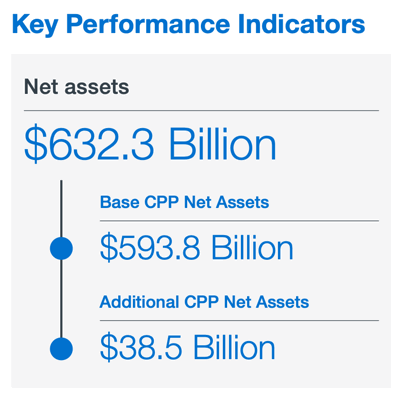400x396 pixels.
Task: Click the word Performance in the heading
Action: pyautogui.click(x=148, y=24)
